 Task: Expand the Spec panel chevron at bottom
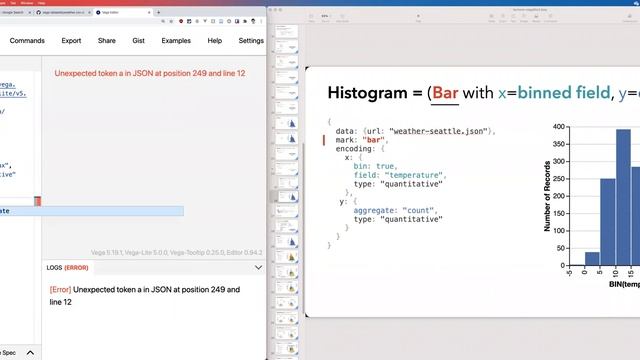[x=30, y=353]
